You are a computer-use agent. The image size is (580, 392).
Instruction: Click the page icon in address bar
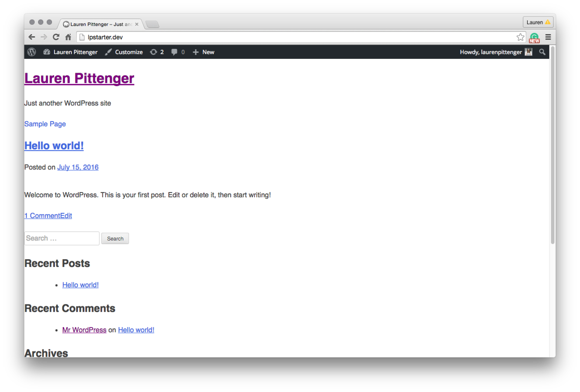pos(82,37)
